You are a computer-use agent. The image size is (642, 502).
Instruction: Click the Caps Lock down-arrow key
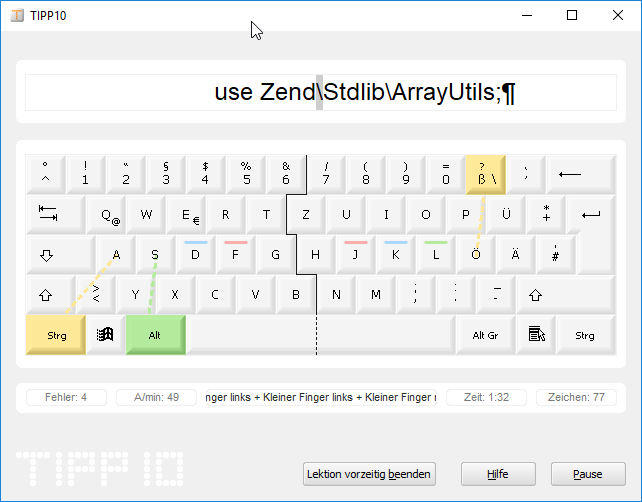[61, 255]
